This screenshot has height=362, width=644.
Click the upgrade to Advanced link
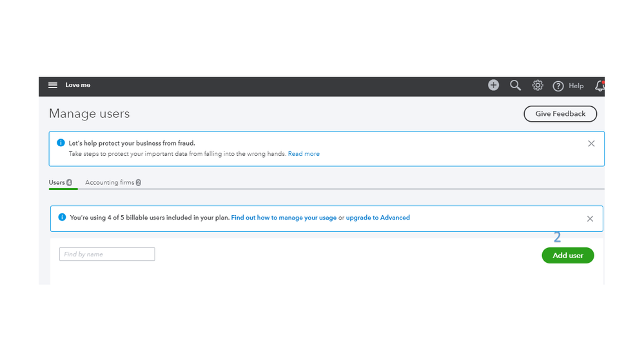pos(378,218)
